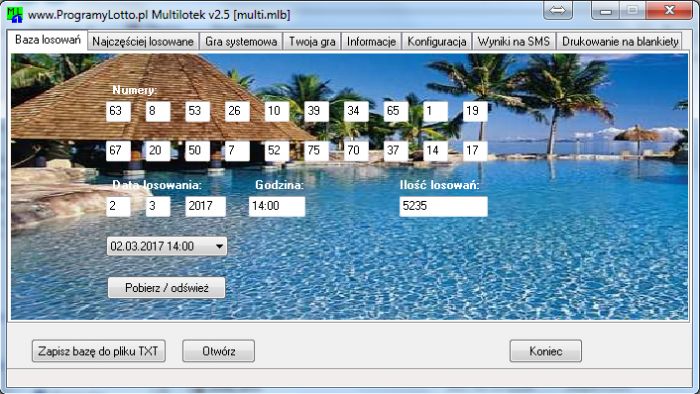Image resolution: width=700 pixels, height=394 pixels.
Task: Click the number field showing 7
Action: click(238, 151)
